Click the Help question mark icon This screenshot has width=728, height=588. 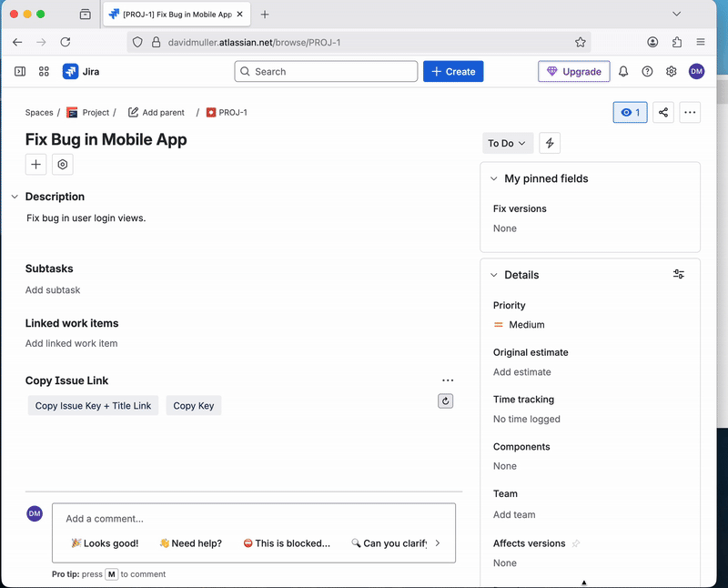[x=647, y=72]
